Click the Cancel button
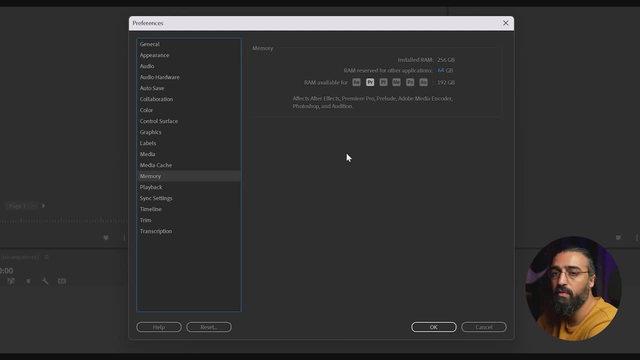Screen dimensions: 640x360 484,327
